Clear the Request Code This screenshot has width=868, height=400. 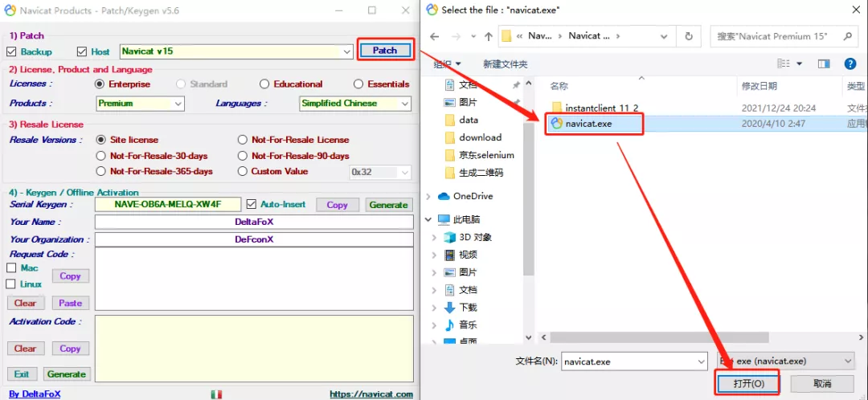[x=26, y=303]
